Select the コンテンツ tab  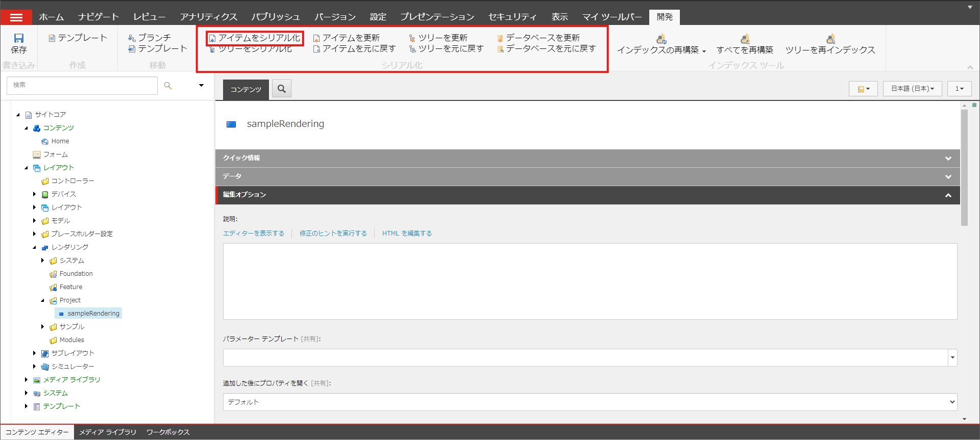pos(246,90)
